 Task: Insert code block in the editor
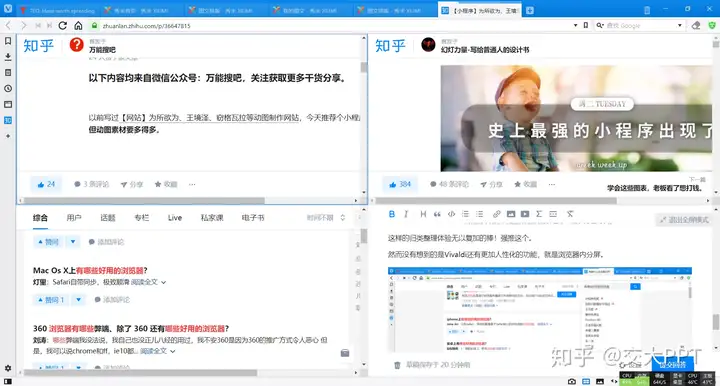click(451, 214)
